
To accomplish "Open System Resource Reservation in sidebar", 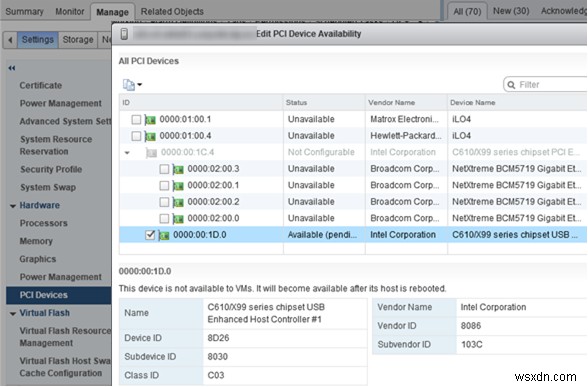I will pyautogui.click(x=56, y=146).
